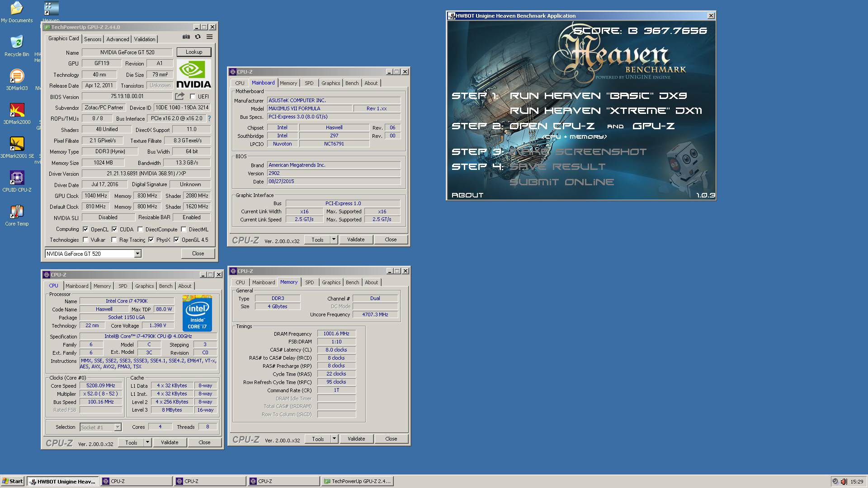Toggle Vulkan checkbox
Screen dimensions: 868x488
pyautogui.click(x=85, y=240)
